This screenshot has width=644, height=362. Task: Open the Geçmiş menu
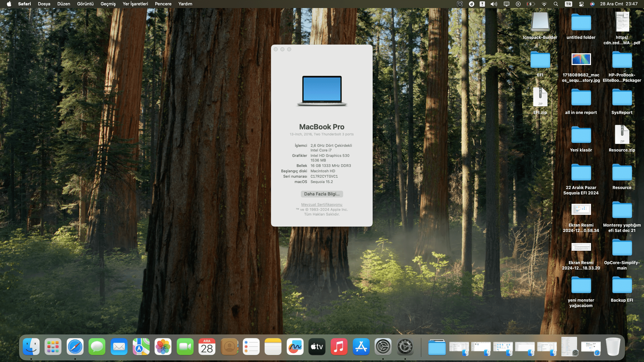point(108,4)
